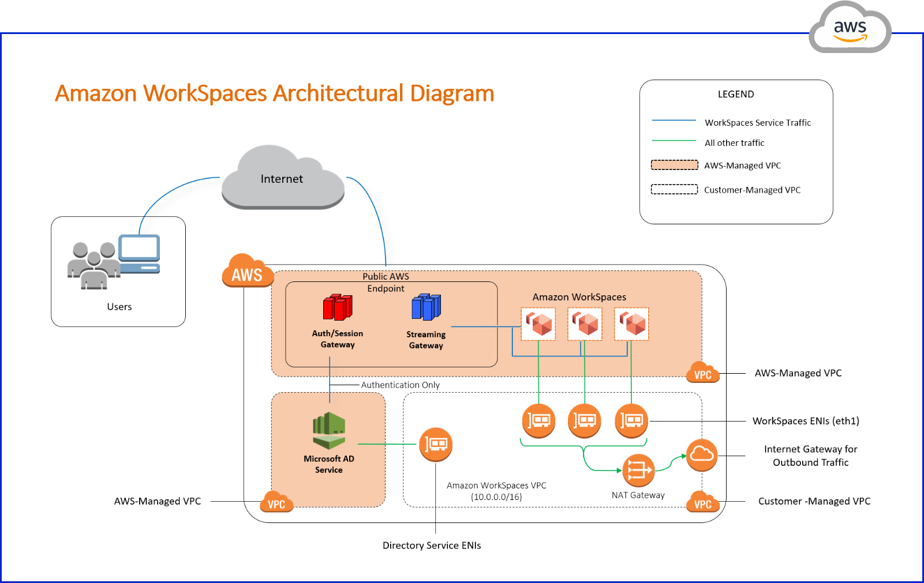
Task: Select the Directory Service ENI icon
Action: (436, 445)
